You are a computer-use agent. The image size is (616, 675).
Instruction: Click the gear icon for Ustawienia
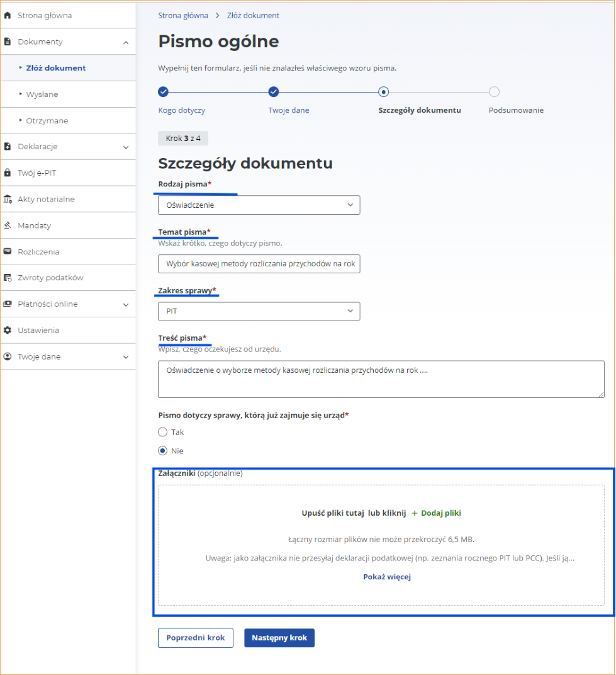[x=8, y=330]
